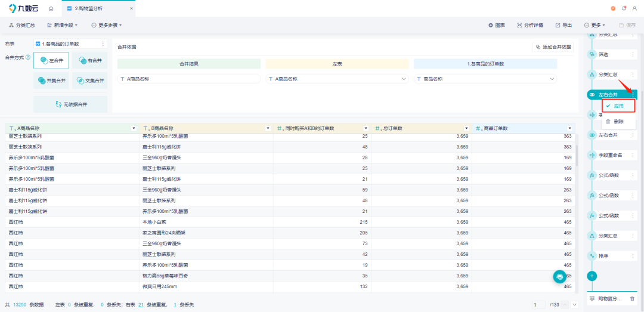Image resolution: width=644 pixels, height=312 pixels.
Task: Click the orange badge icon in the header
Action: click(613, 8)
